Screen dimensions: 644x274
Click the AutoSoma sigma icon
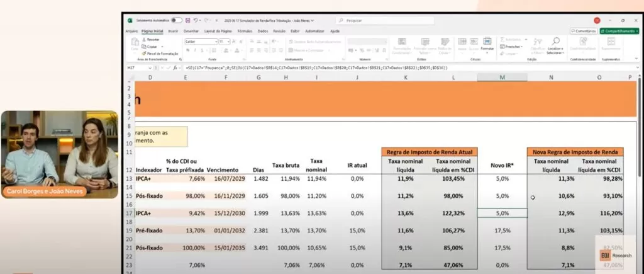click(502, 40)
